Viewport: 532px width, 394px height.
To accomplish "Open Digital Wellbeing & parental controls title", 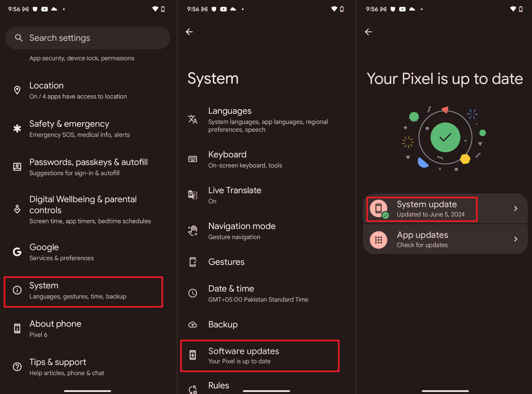I will click(83, 205).
